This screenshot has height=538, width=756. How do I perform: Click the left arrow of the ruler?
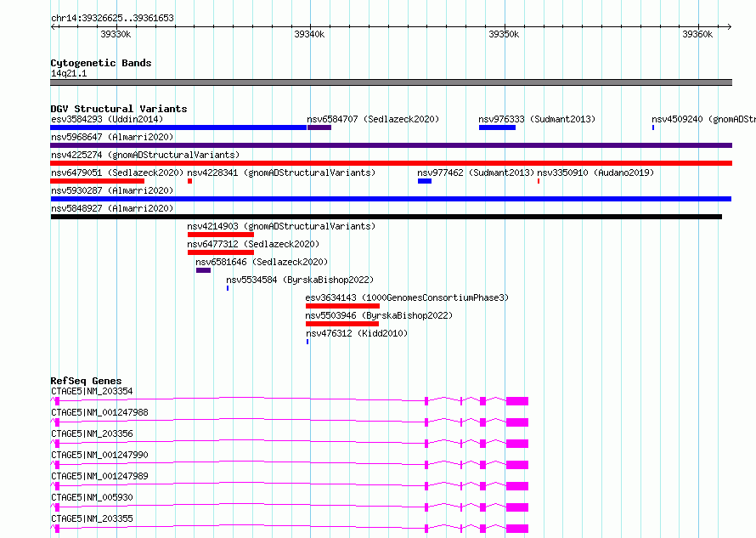pyautogui.click(x=53, y=26)
